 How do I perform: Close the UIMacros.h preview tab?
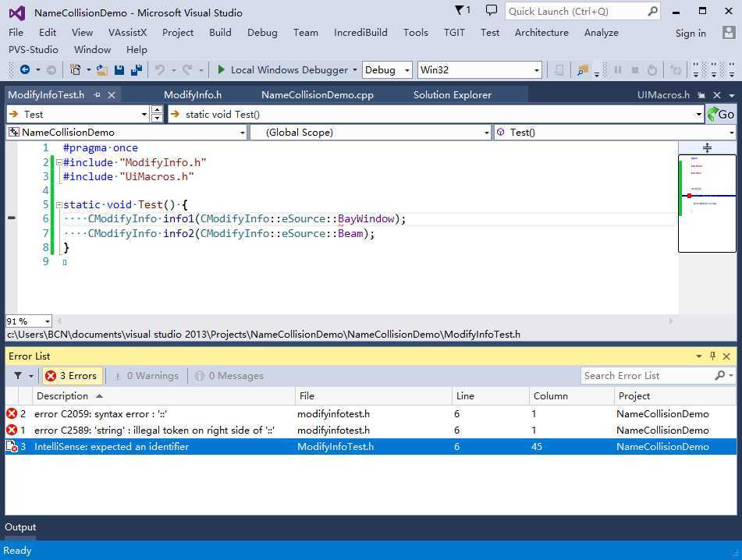click(x=717, y=95)
